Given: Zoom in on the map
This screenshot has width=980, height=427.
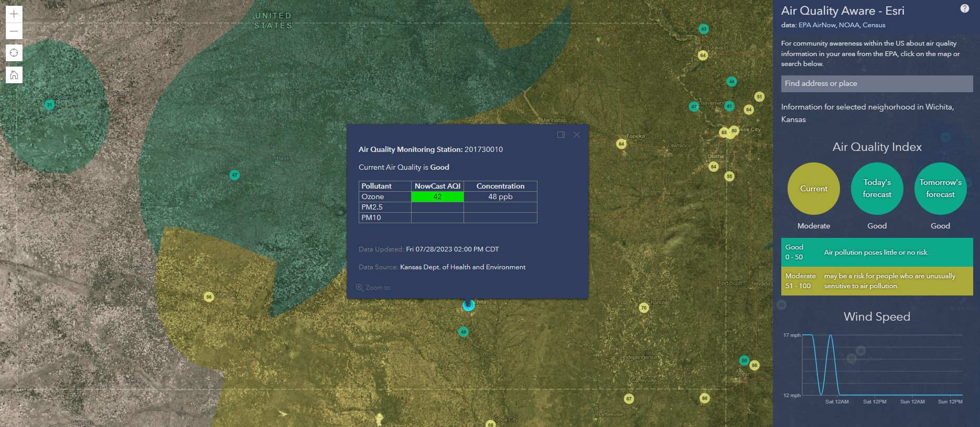Looking at the screenshot, I should [x=14, y=14].
